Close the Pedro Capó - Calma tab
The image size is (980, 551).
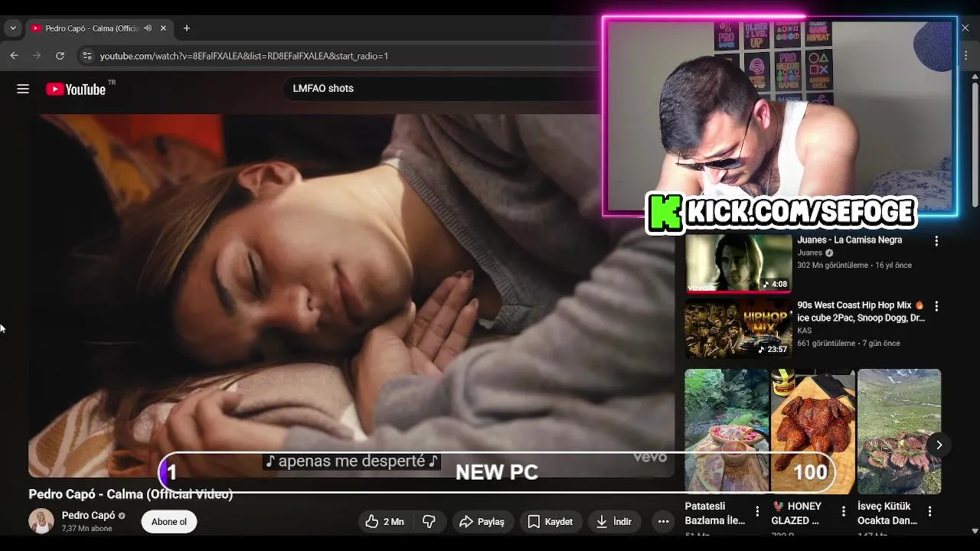163,28
